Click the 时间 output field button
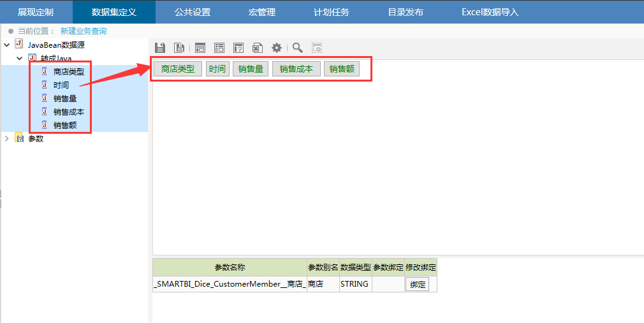The height and width of the screenshot is (323, 644). pos(217,69)
